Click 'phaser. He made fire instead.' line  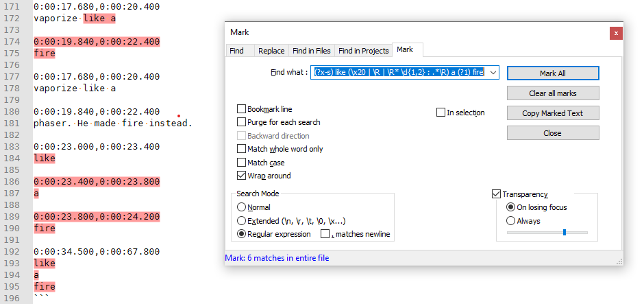(113, 124)
